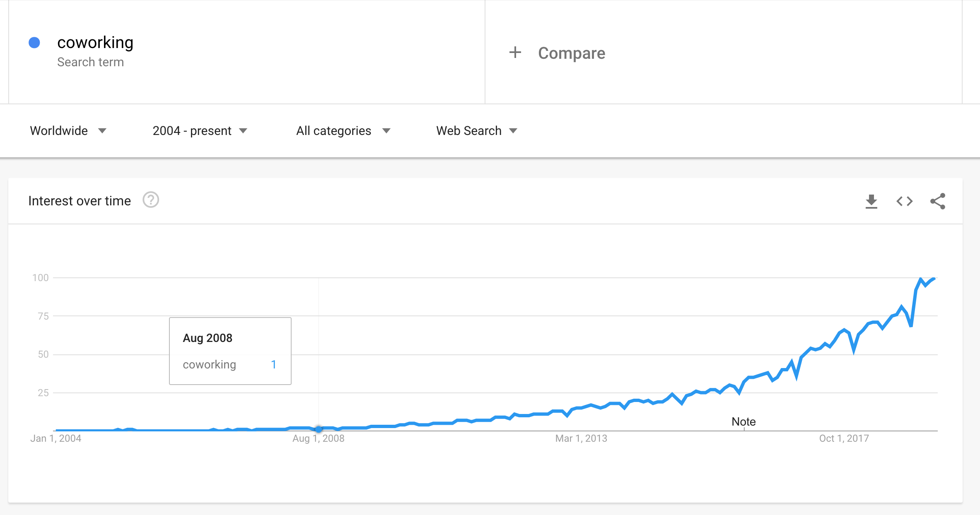Click the Interest over time heading
Viewport: 980px width, 515px height.
click(x=80, y=201)
